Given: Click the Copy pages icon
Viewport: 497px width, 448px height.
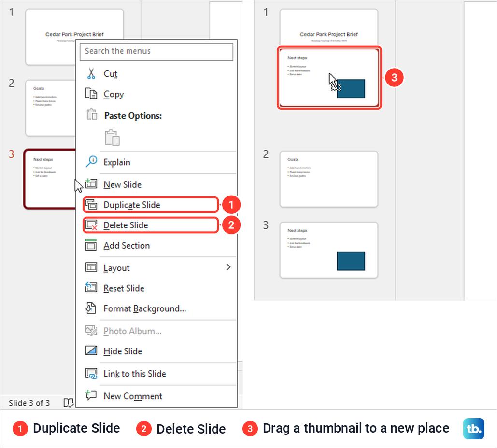Looking at the screenshot, I should click(91, 94).
